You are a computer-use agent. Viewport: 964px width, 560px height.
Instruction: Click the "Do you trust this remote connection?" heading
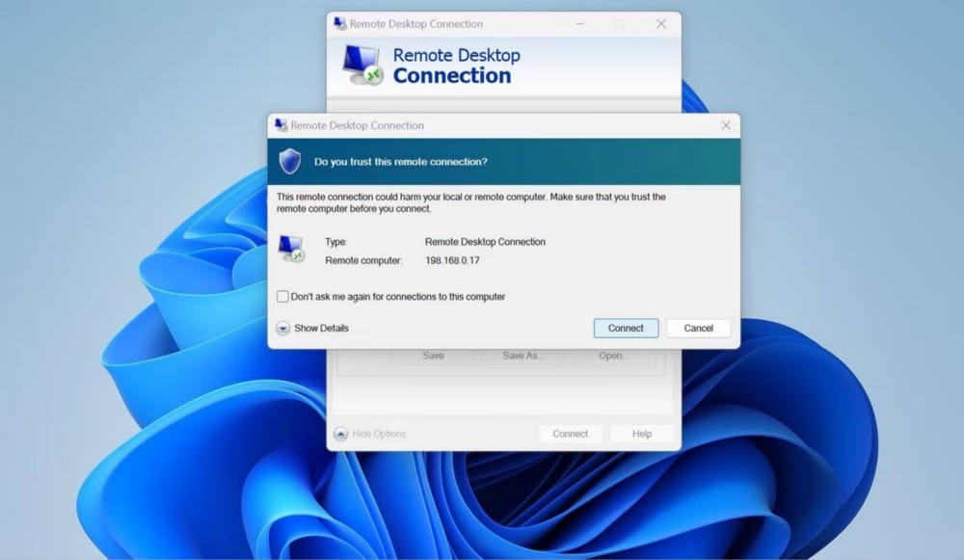point(400,162)
